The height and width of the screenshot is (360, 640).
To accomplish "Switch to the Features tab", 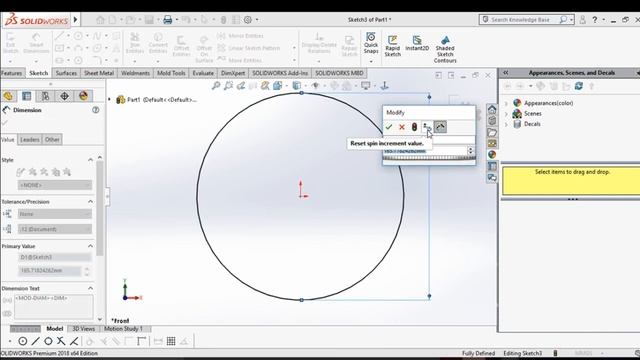I will [11, 73].
